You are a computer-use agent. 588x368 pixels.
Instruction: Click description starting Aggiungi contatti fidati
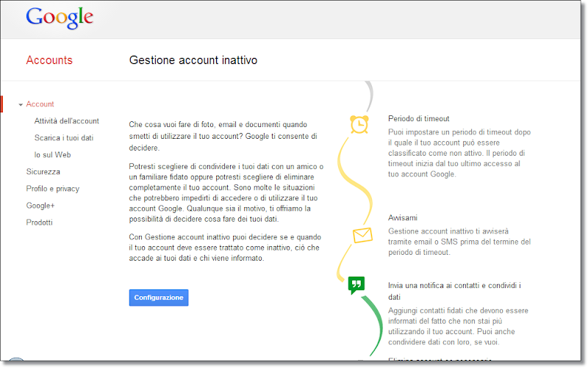tap(458, 326)
